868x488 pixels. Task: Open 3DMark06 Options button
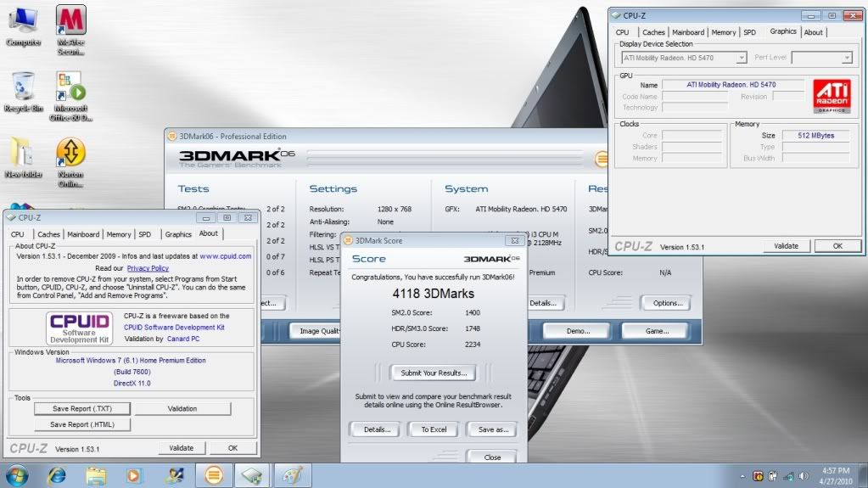pyautogui.click(x=667, y=303)
